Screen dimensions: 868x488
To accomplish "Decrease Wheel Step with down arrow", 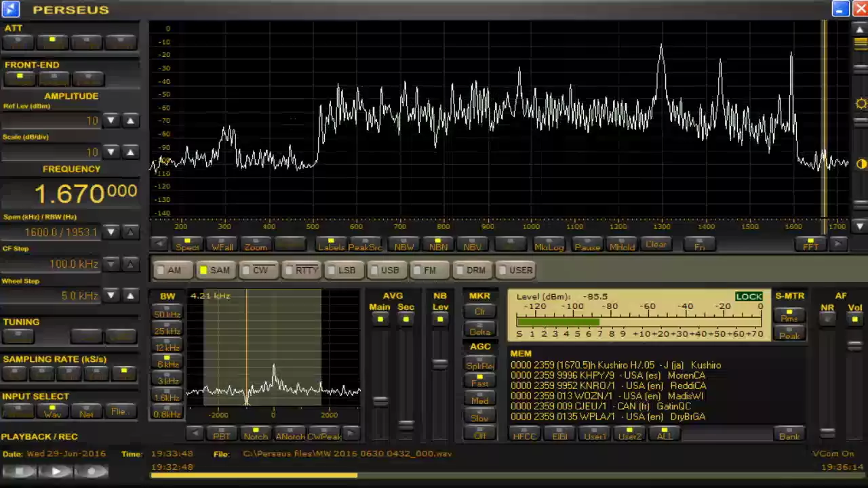I will (111, 296).
